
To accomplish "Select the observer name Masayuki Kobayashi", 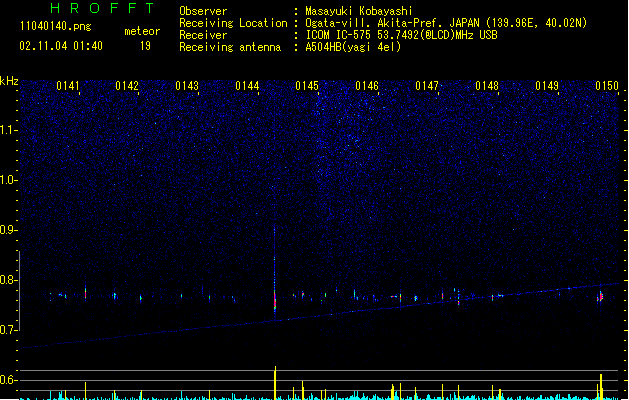I will [359, 11].
